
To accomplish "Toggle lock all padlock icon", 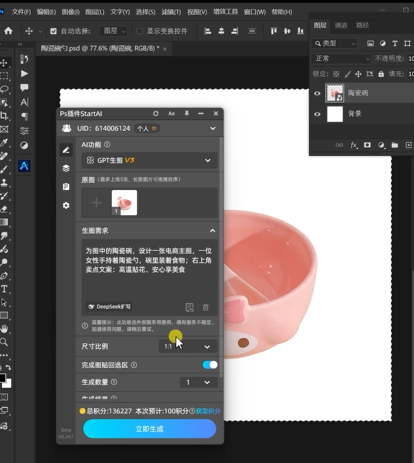I will coord(381,74).
